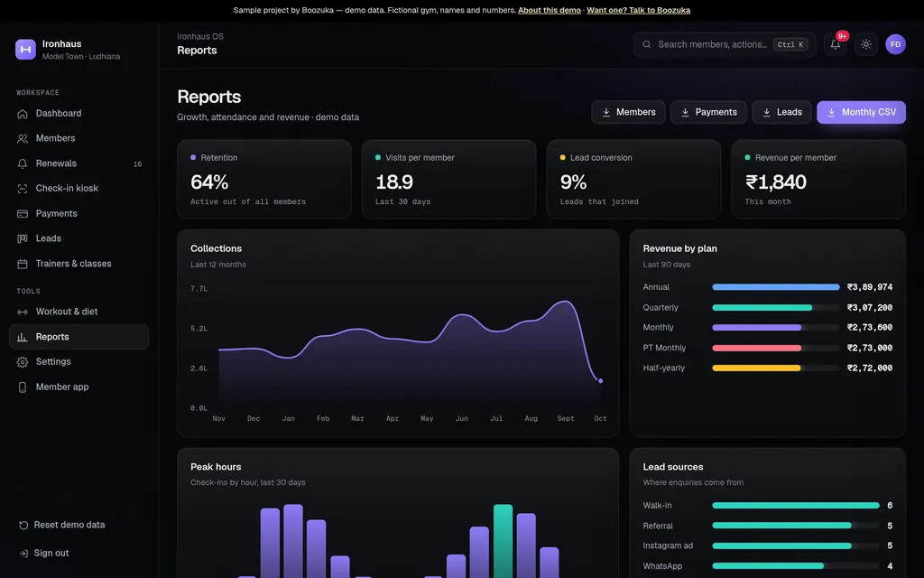Click the Renewals count badge 16
Image resolution: width=924 pixels, height=578 pixels.
[137, 164]
